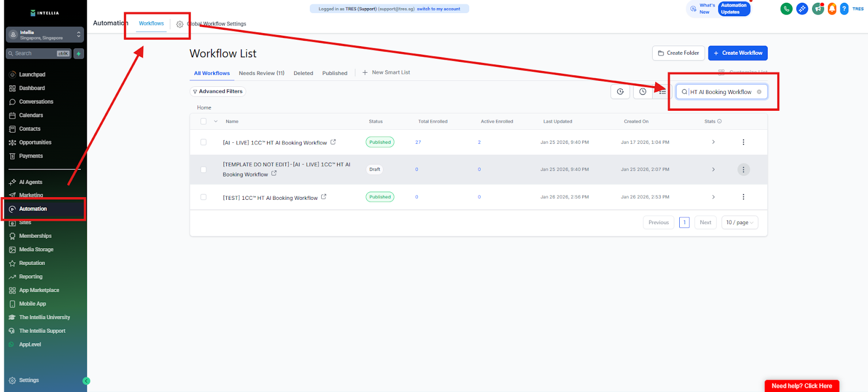This screenshot has height=392, width=868.
Task: Open Global Workflow Settings tab
Action: [212, 24]
